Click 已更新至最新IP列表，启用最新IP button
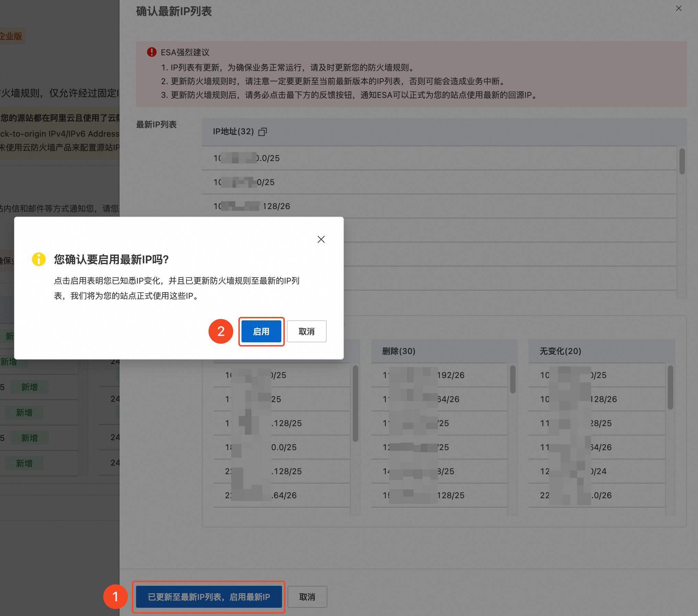Viewport: 698px width, 616px height. coord(209,597)
